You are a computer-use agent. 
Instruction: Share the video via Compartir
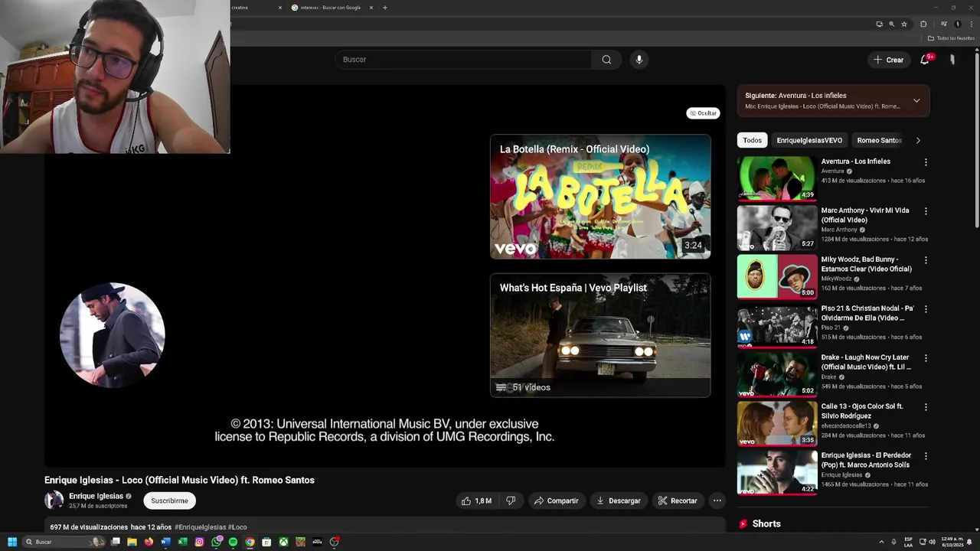tap(557, 500)
